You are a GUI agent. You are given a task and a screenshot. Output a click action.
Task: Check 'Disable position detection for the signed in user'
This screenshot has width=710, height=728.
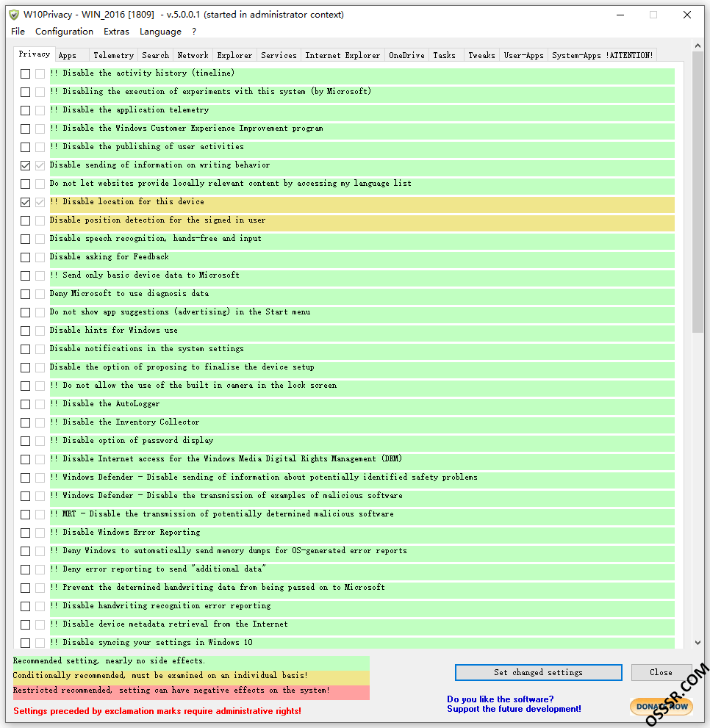click(x=26, y=220)
